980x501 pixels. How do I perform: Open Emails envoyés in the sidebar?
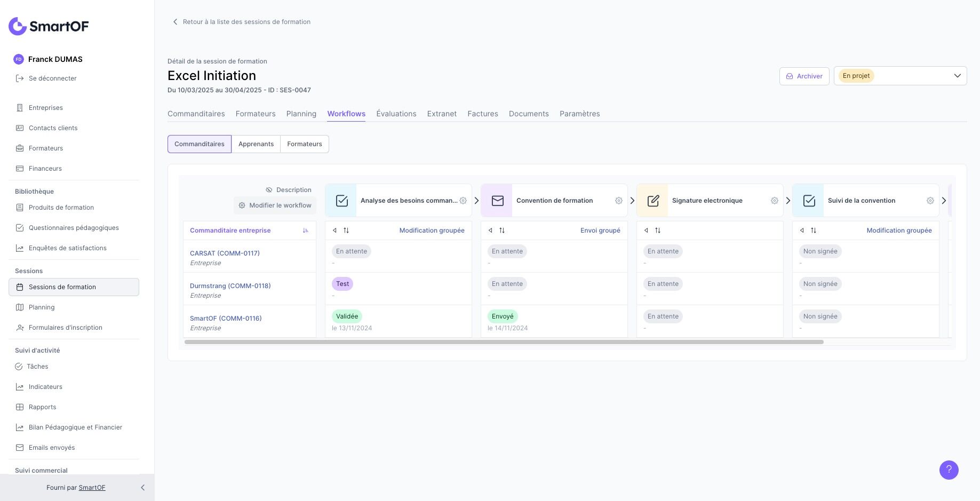click(x=74, y=448)
